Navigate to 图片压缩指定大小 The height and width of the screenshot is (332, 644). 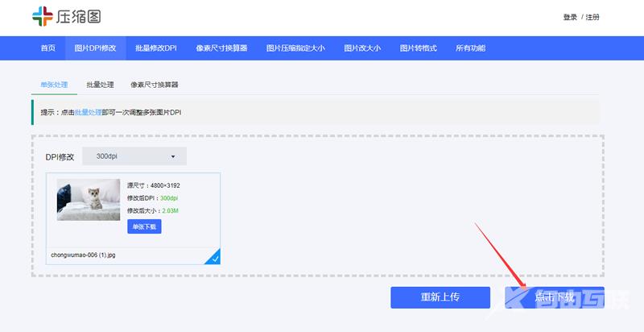295,48
